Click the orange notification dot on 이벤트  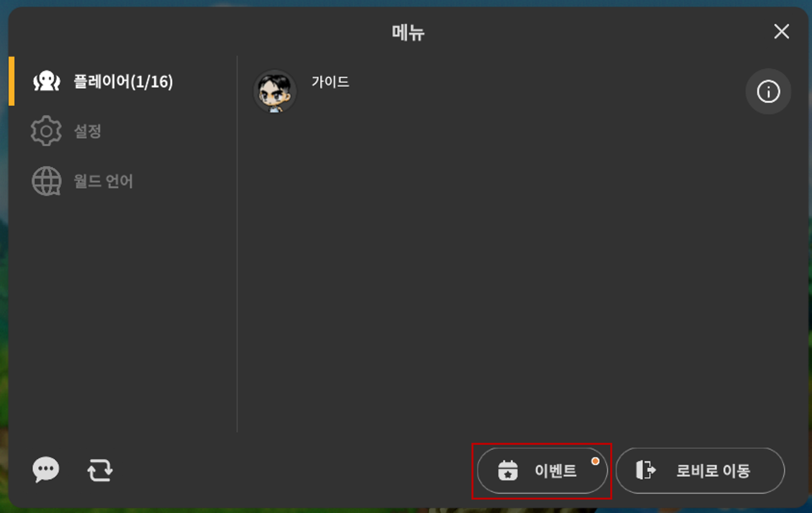pyautogui.click(x=595, y=461)
